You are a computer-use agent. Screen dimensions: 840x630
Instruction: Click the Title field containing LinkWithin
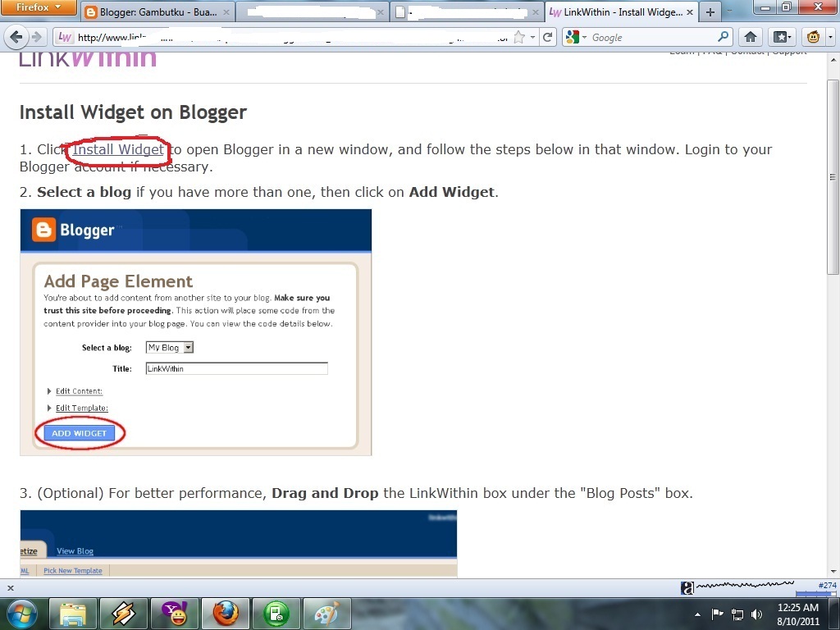(x=236, y=368)
